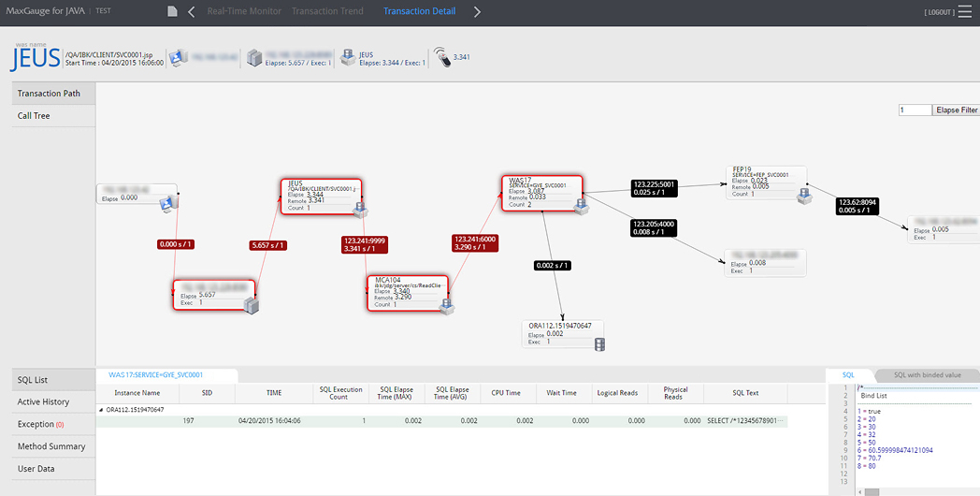Go to previous view with left chevron
Image resolution: width=980 pixels, height=496 pixels.
coord(192,11)
